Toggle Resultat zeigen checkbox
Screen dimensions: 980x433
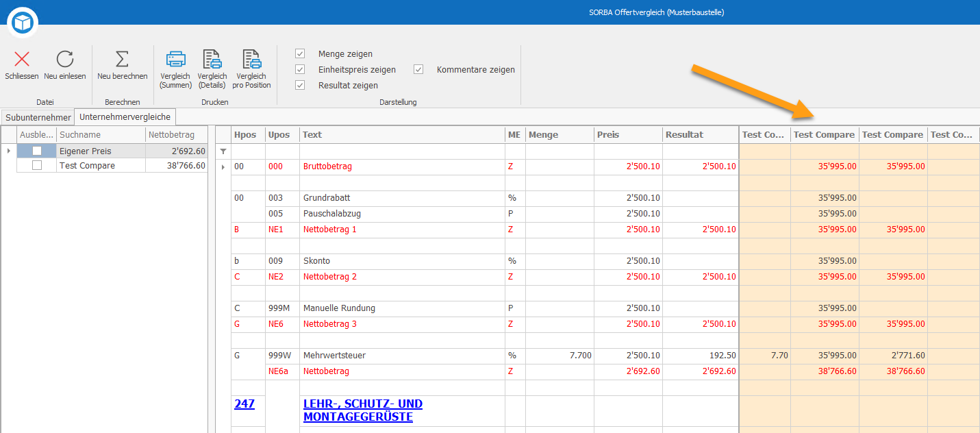(x=300, y=85)
